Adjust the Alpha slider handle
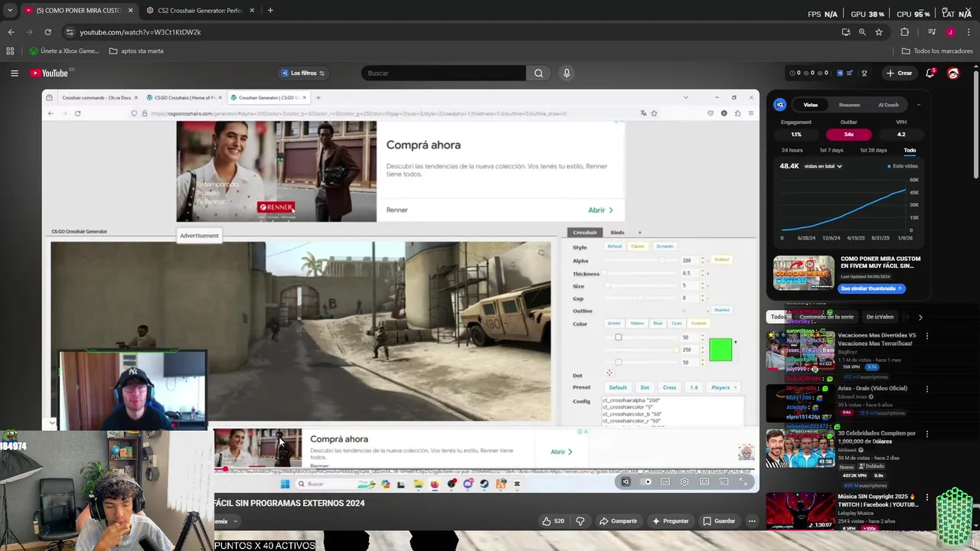Screen dimensions: 980x551 click(x=662, y=261)
